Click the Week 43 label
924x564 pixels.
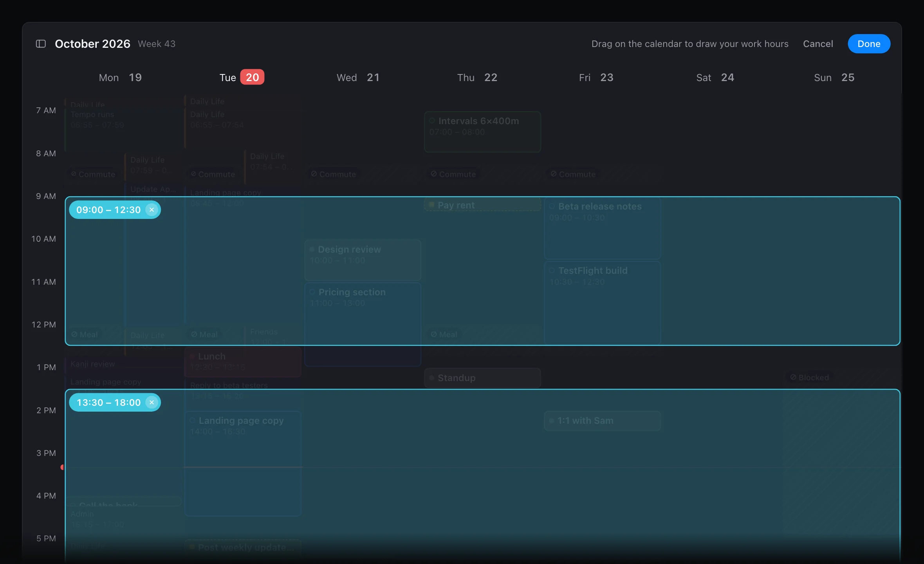coord(157,44)
